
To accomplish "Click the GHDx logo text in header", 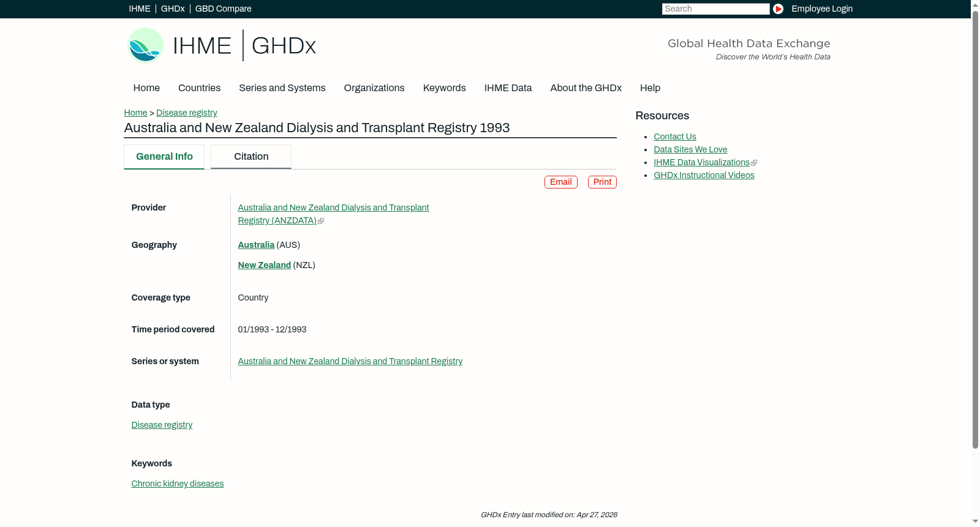I will 284,46.
